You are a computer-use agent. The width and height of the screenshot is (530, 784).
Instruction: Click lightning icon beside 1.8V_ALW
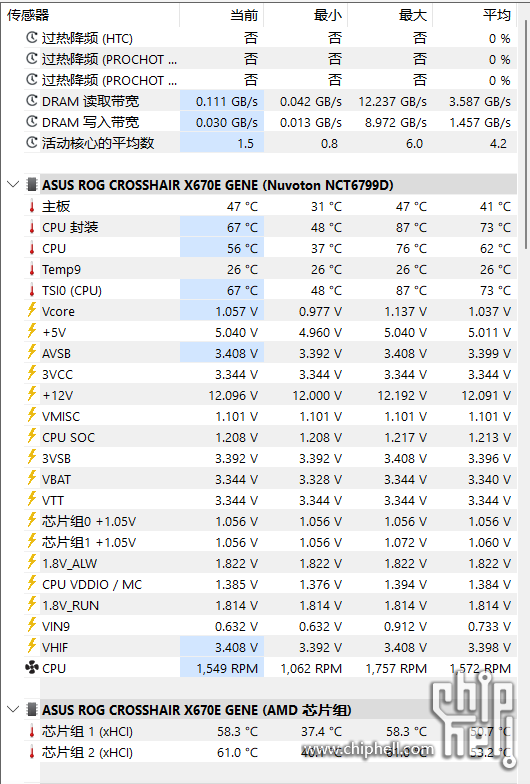point(32,562)
